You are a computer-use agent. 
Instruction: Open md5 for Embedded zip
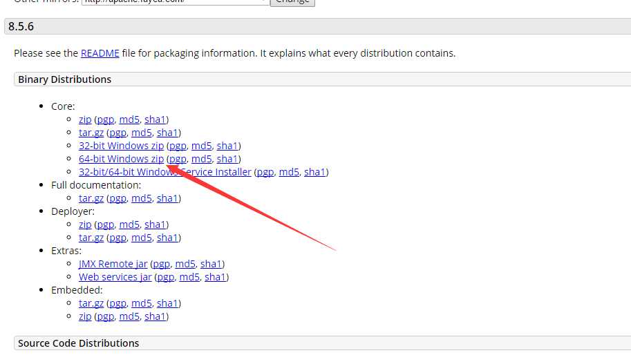click(x=129, y=316)
